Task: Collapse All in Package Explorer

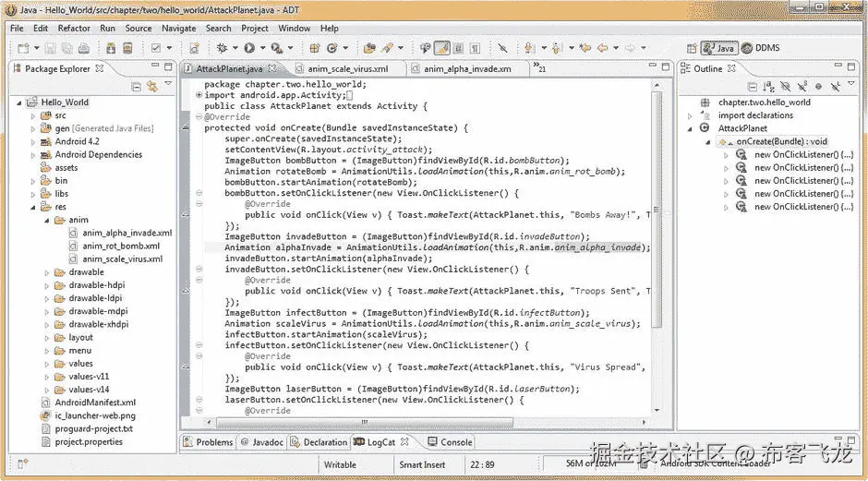Action: coord(136,87)
